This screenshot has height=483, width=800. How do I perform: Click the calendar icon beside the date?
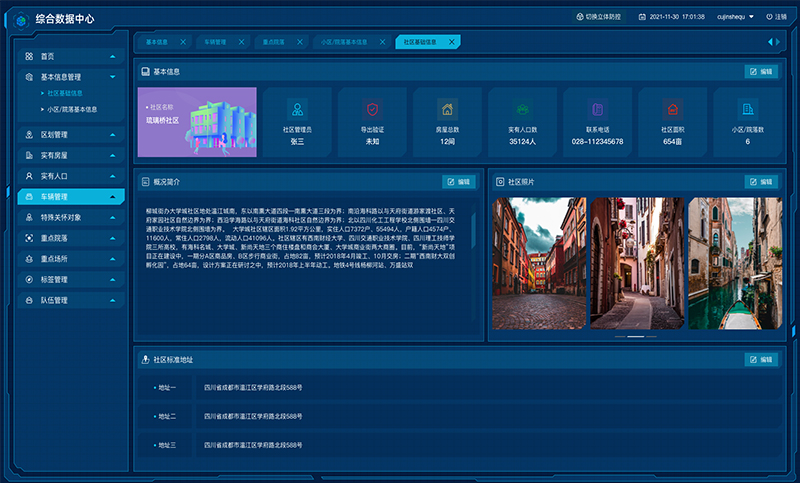(642, 17)
